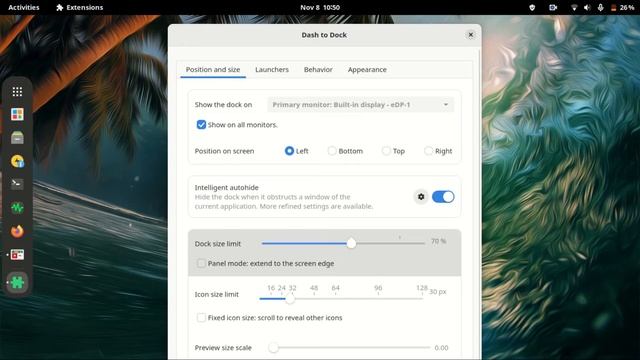Image resolution: width=640 pixels, height=360 pixels.
Task: Click the Icon size limit slider handle
Action: (290, 299)
